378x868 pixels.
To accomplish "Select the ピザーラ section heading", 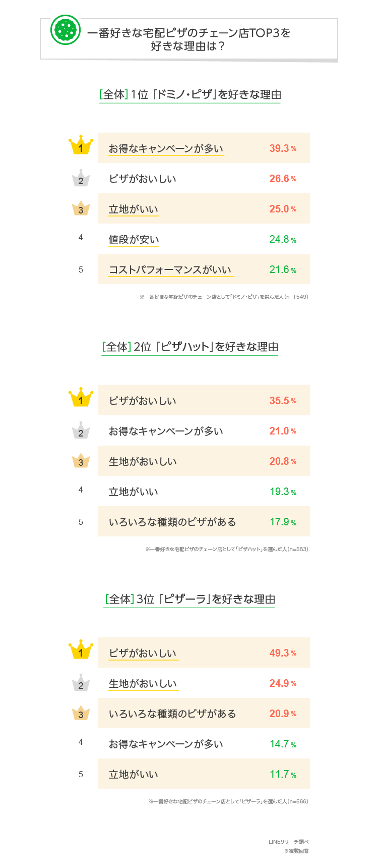I will pos(190,599).
